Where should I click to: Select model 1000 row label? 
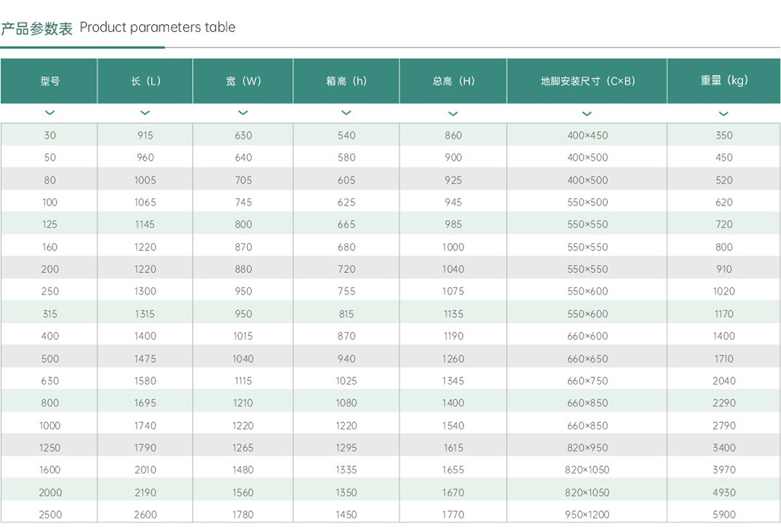point(50,425)
